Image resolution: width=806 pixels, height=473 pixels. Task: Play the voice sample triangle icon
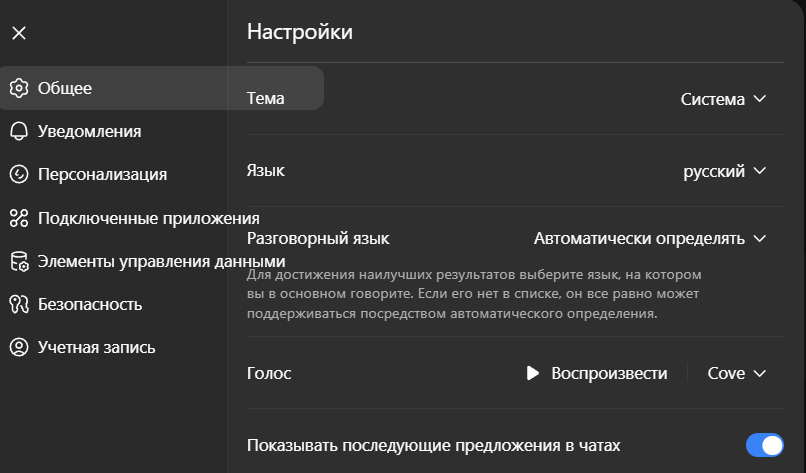[x=533, y=373]
